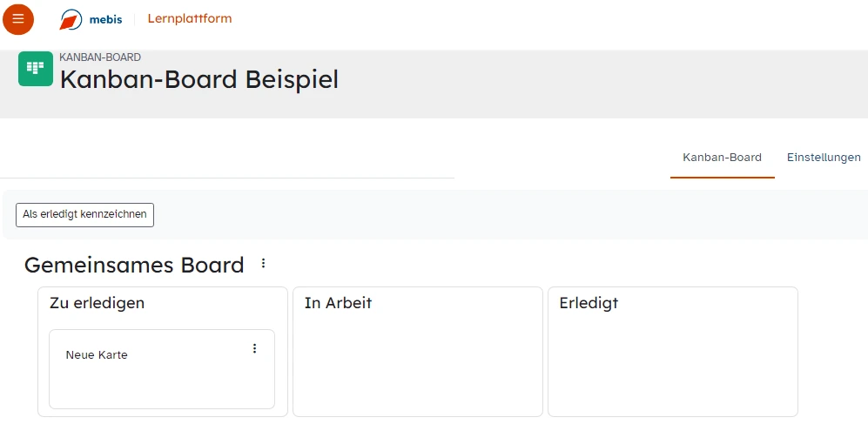
Task: Click the empty Erledigt column body
Action: pyautogui.click(x=672, y=366)
